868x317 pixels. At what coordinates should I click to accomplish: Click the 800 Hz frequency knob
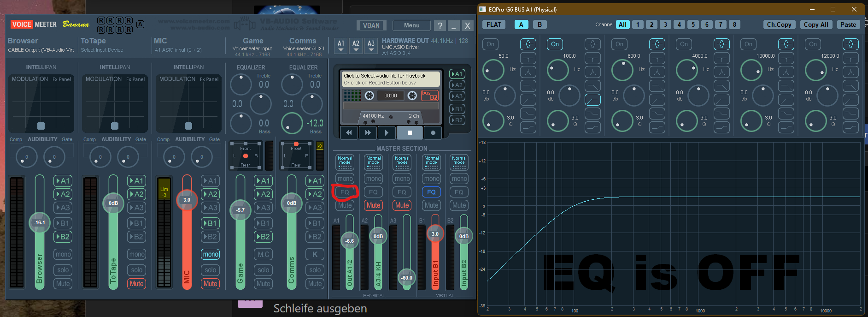[x=622, y=70]
